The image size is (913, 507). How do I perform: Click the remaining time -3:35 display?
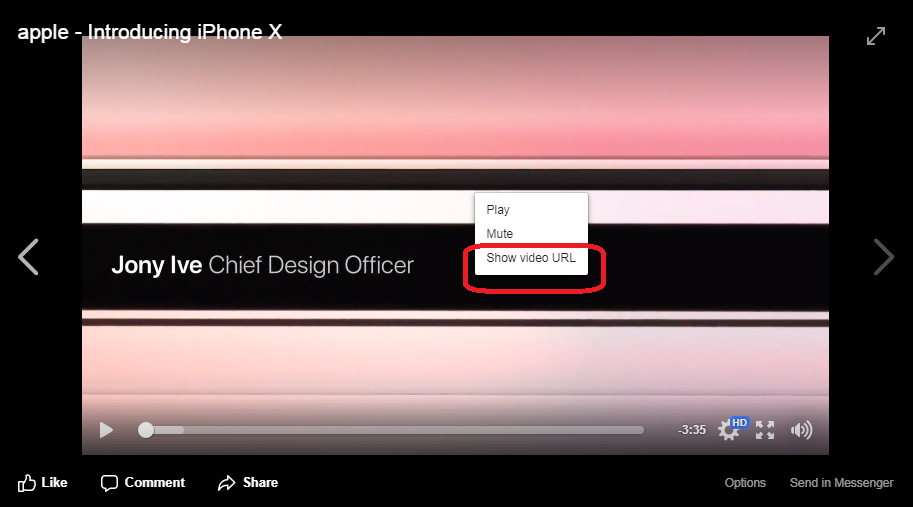[x=692, y=430]
